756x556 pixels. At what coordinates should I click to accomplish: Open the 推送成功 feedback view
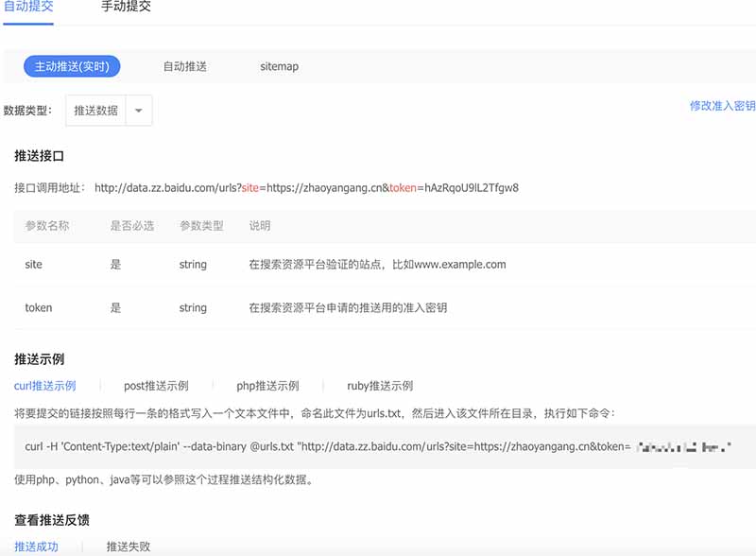35,547
